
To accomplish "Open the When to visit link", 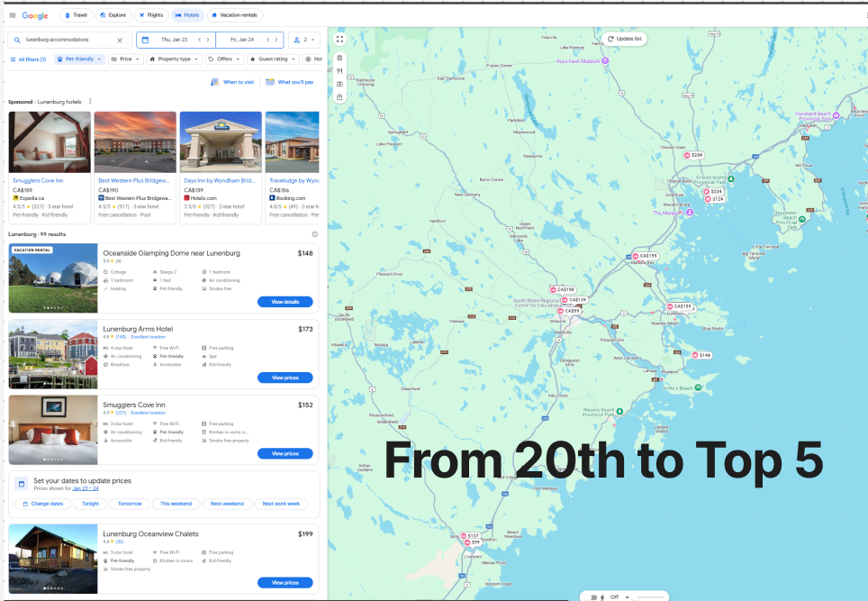I will [232, 82].
